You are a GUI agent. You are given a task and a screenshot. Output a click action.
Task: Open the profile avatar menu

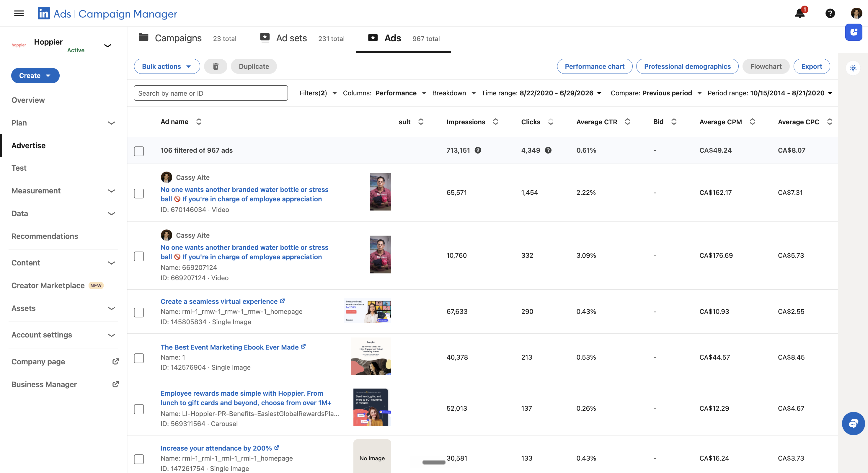pyautogui.click(x=856, y=14)
